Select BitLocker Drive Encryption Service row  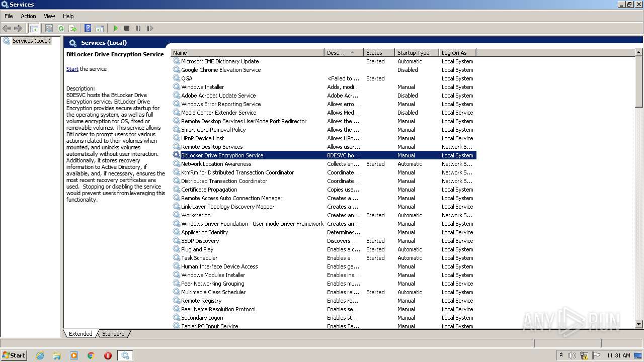[324, 155]
